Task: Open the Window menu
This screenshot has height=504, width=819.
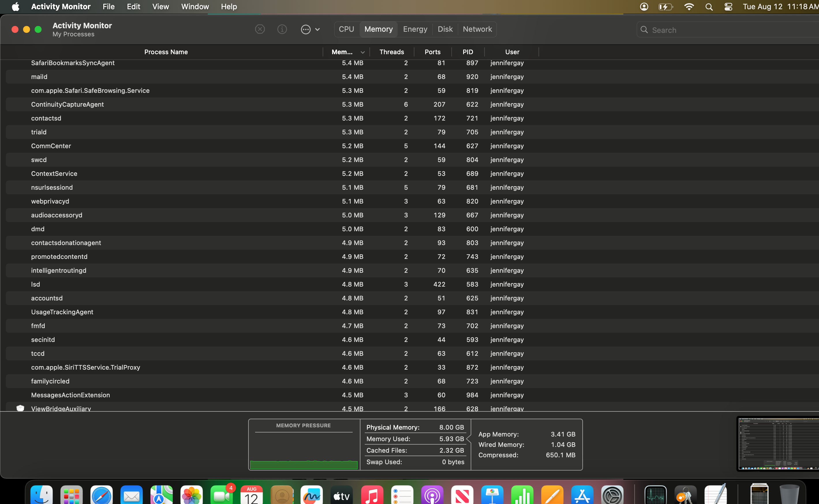Action: [x=195, y=7]
